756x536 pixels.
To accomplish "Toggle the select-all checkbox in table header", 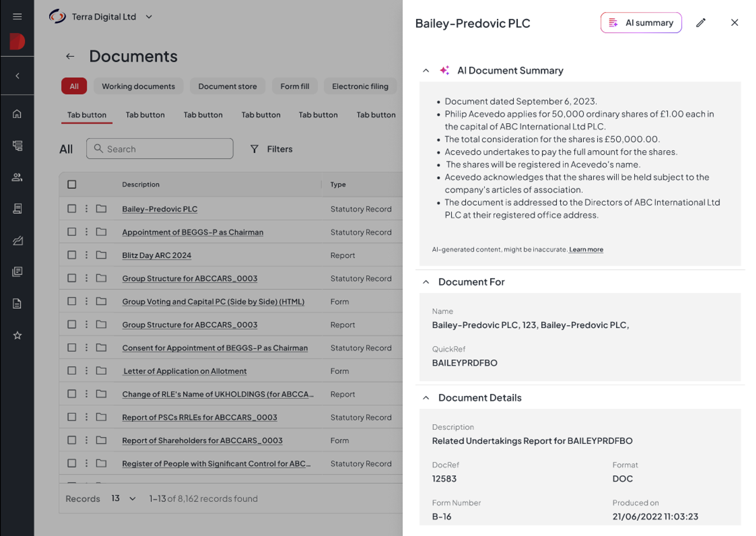I will click(72, 184).
